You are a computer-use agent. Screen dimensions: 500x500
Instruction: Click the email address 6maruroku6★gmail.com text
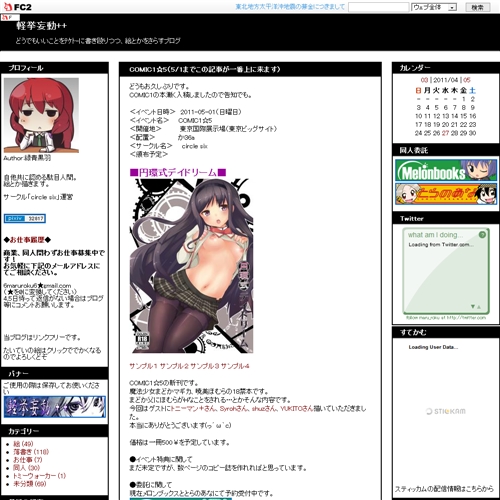click(37, 286)
